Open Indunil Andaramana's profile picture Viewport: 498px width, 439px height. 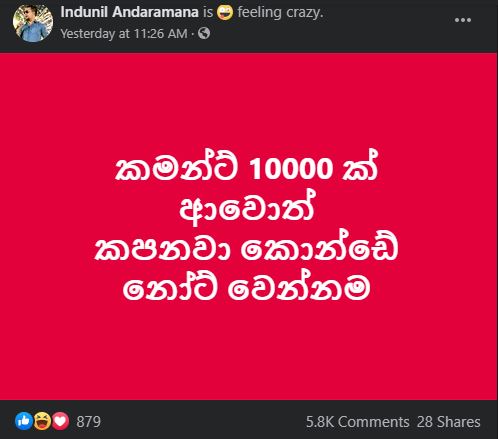click(33, 23)
